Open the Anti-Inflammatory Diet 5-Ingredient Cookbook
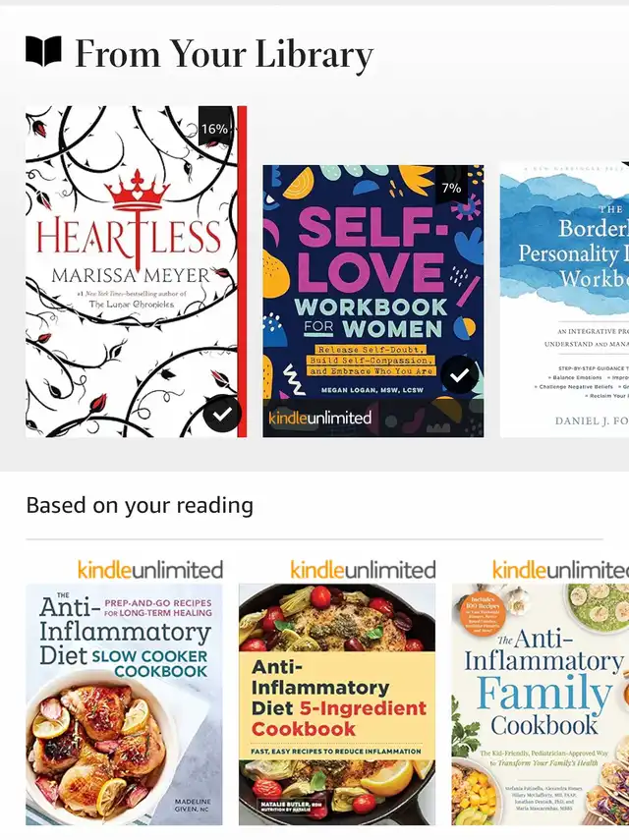The height and width of the screenshot is (840, 629). tap(337, 704)
